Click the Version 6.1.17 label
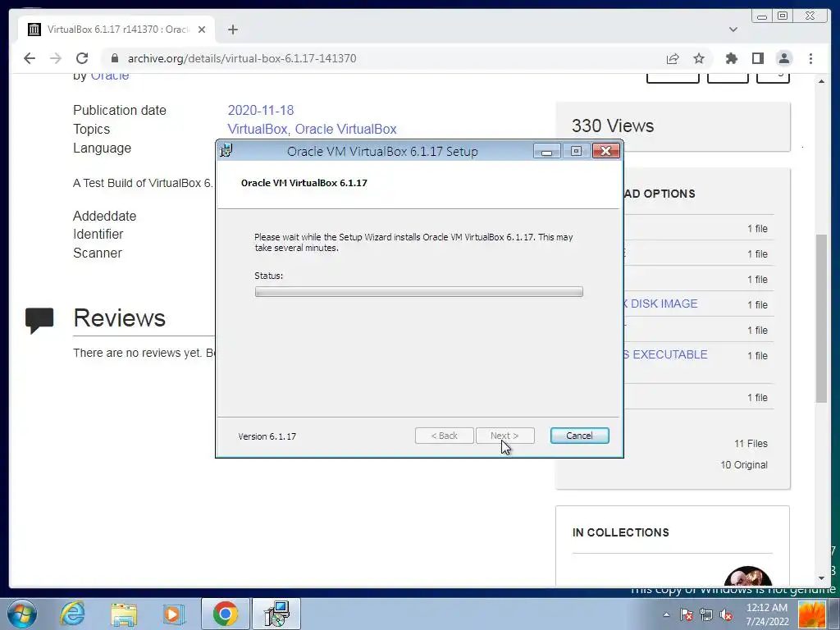840x630 pixels. point(267,436)
